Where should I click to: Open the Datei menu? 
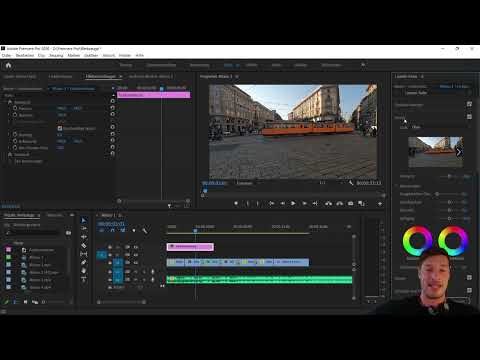(x=6, y=55)
